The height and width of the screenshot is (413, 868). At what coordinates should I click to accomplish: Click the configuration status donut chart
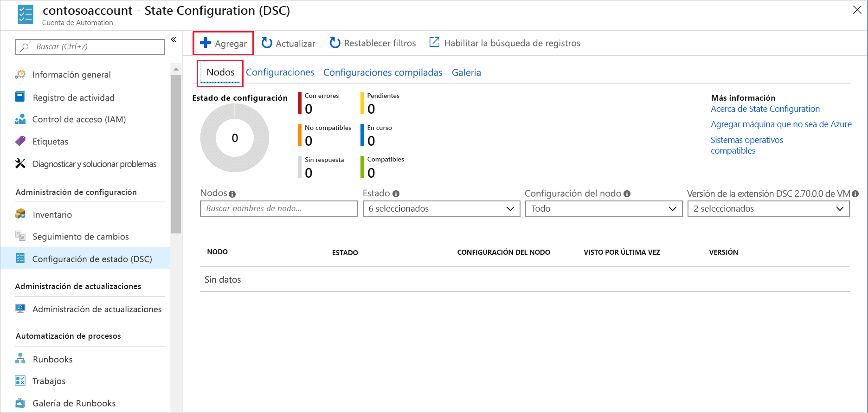[x=235, y=138]
